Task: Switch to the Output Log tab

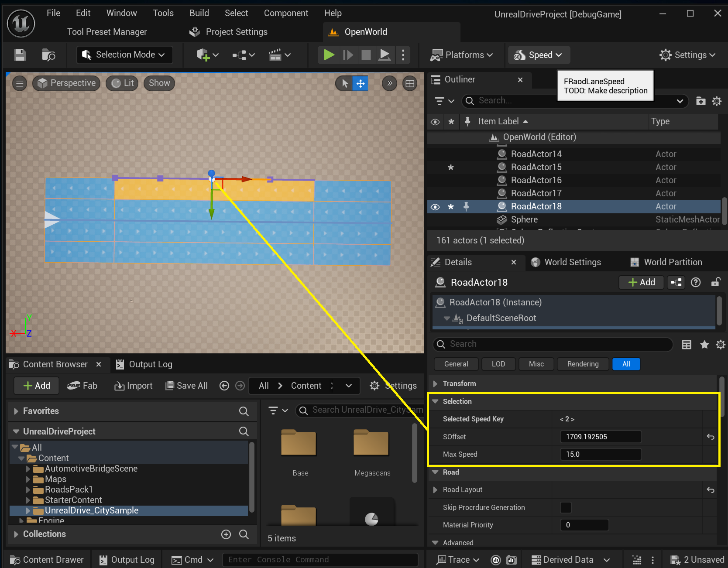Action: pyautogui.click(x=144, y=364)
